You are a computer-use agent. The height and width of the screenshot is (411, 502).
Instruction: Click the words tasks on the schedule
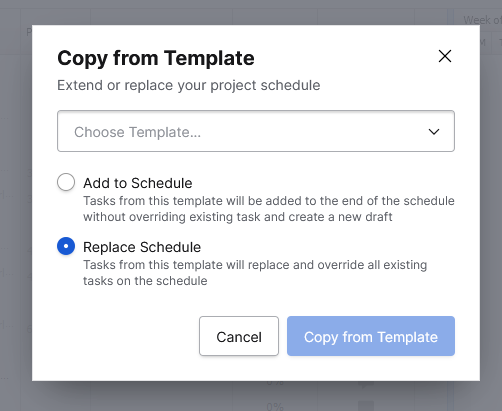145,281
